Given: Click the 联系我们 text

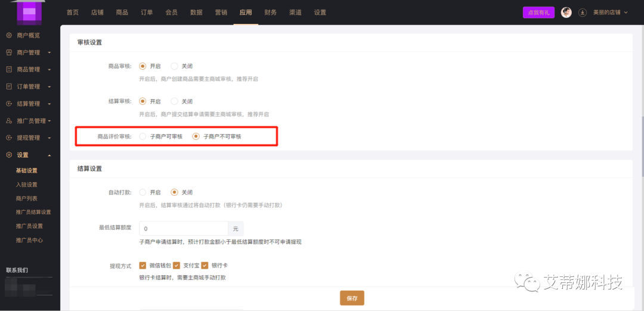Looking at the screenshot, I should tap(17, 270).
